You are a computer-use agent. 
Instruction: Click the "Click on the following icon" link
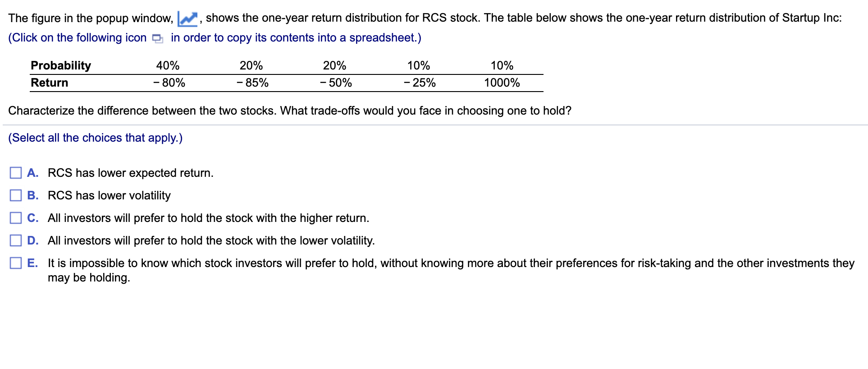(77, 38)
